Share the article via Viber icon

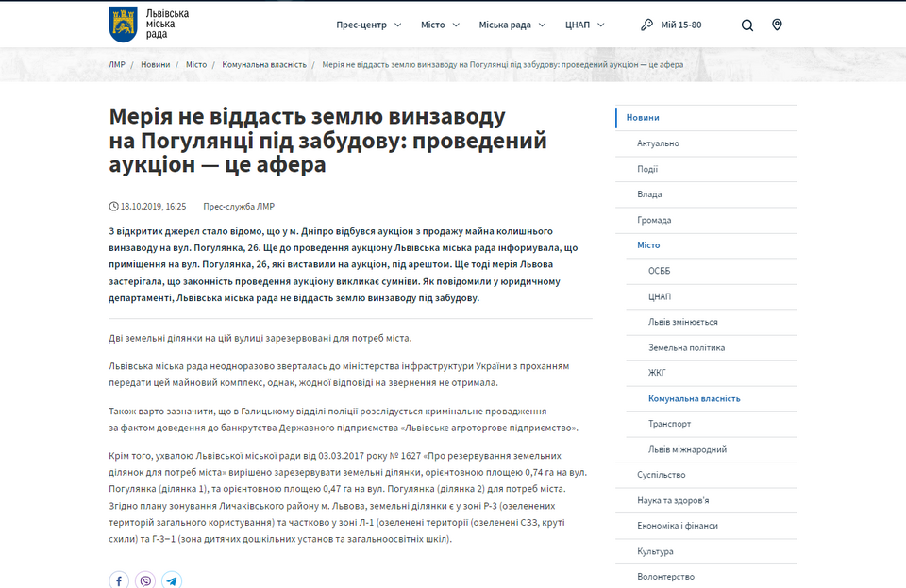tap(145, 580)
